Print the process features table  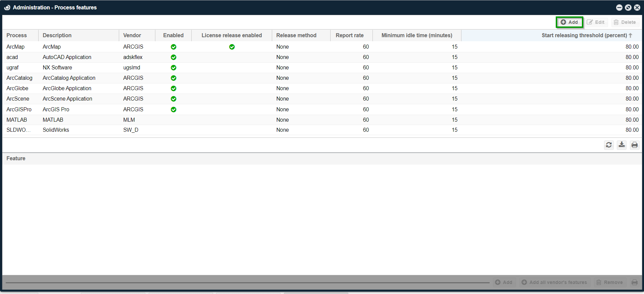coord(634,145)
